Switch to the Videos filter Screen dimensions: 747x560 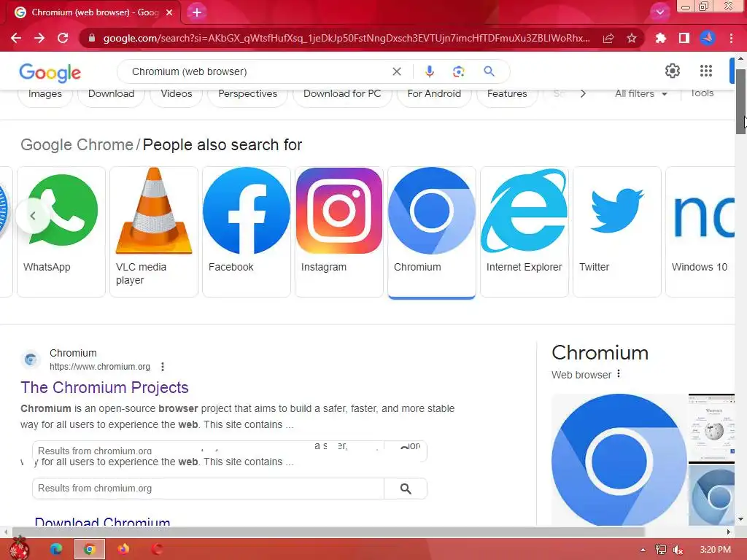[177, 94]
